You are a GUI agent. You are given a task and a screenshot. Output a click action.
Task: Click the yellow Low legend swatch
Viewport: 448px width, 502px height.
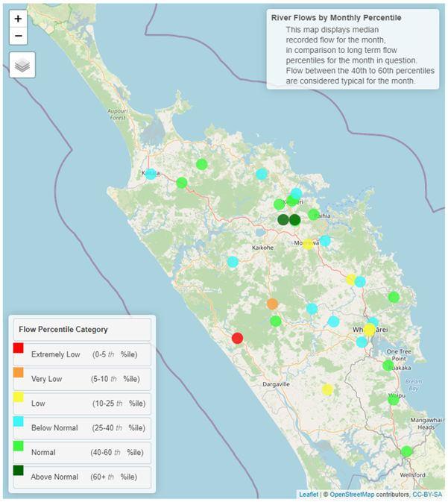pyautogui.click(x=18, y=397)
